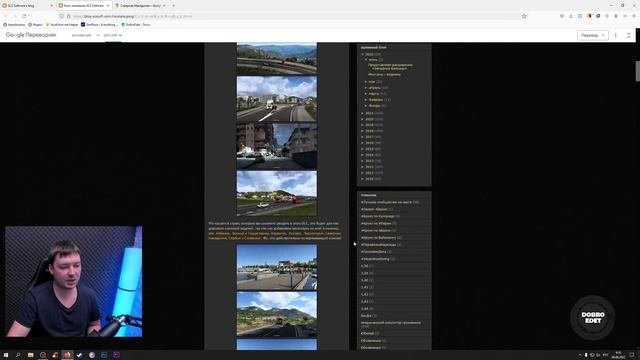The width and height of the screenshot is (640, 360).
Task: Open the orange extension icon in toolbar
Action: pyautogui.click(x=589, y=16)
